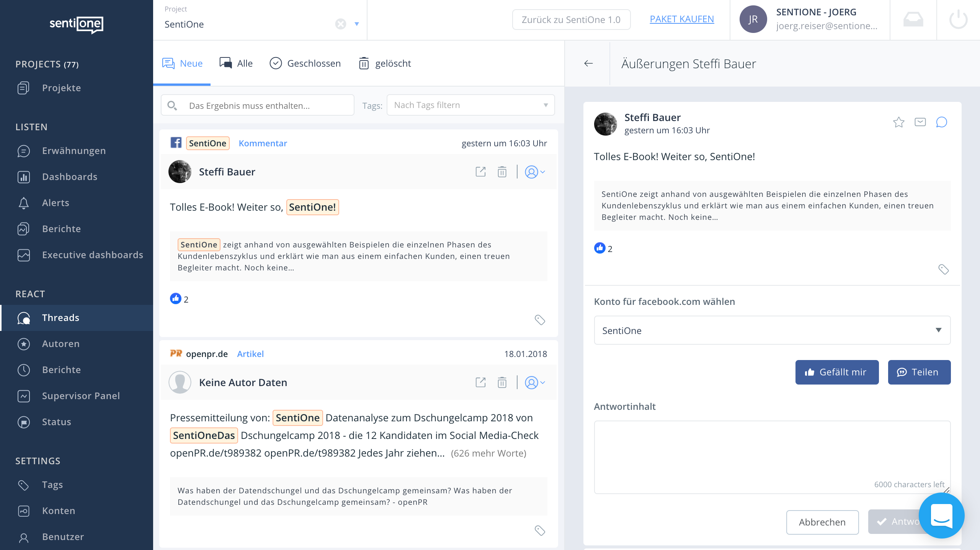Star Steffi Bauer's mention as favorite
Screen dimensions: 980x550
[x=898, y=122]
